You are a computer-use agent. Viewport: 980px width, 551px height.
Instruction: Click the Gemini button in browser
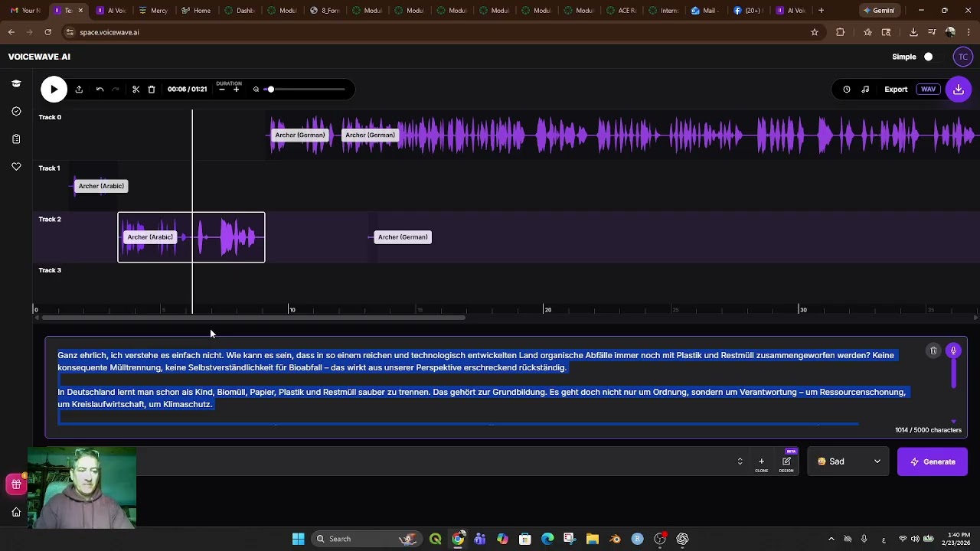click(879, 11)
